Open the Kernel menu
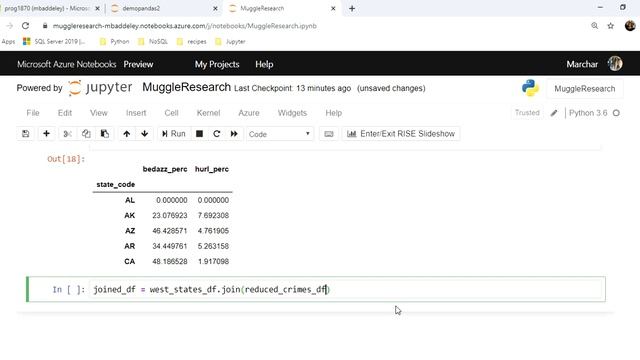 [208, 113]
